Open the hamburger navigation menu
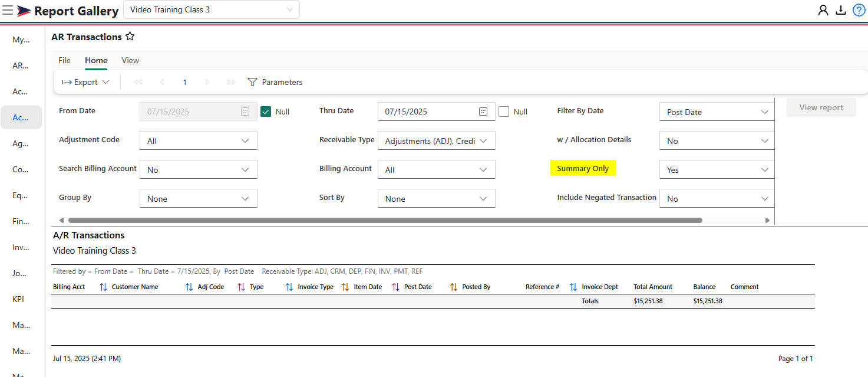 pos(8,10)
